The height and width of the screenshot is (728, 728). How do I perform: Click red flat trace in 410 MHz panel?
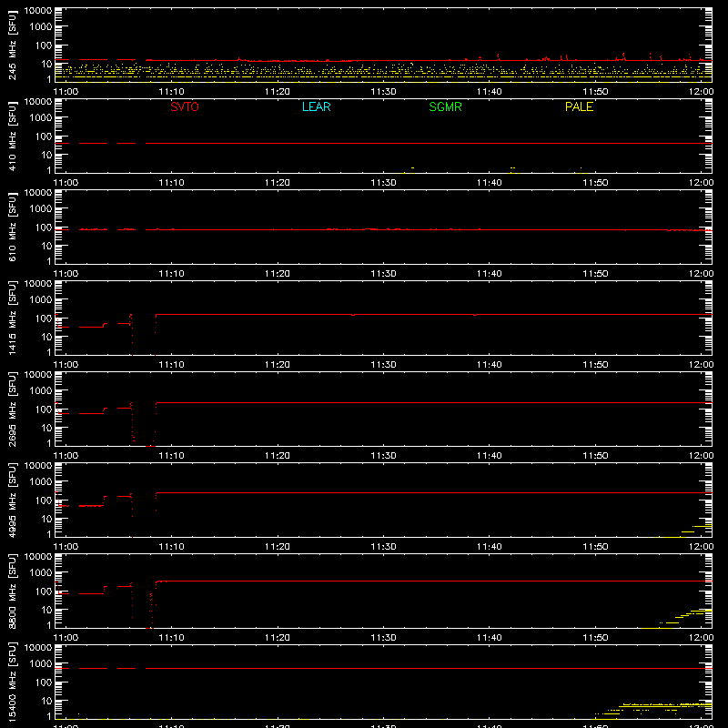pos(383,144)
